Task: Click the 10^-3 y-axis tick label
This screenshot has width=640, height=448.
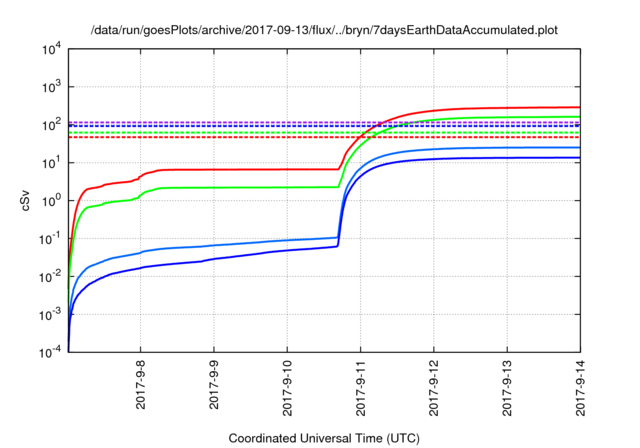Action: click(x=51, y=315)
